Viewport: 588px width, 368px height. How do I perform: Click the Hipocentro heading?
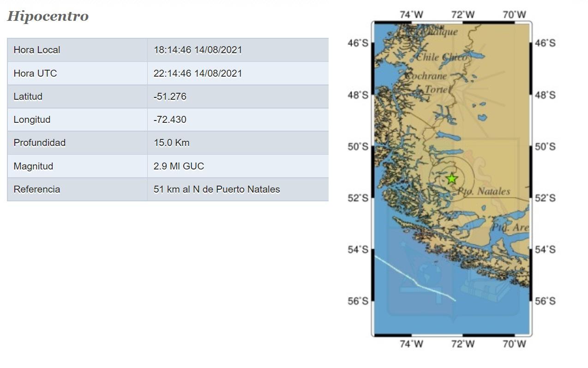[48, 16]
